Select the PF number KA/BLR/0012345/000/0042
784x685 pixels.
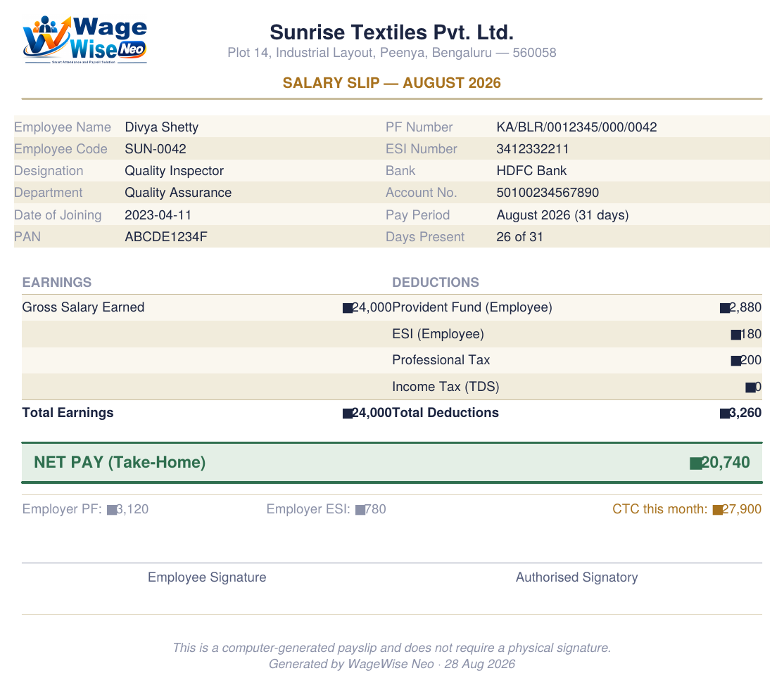(576, 127)
